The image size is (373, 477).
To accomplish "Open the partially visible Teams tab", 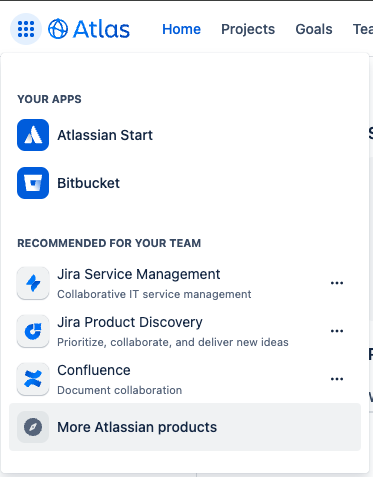I will coord(363,29).
